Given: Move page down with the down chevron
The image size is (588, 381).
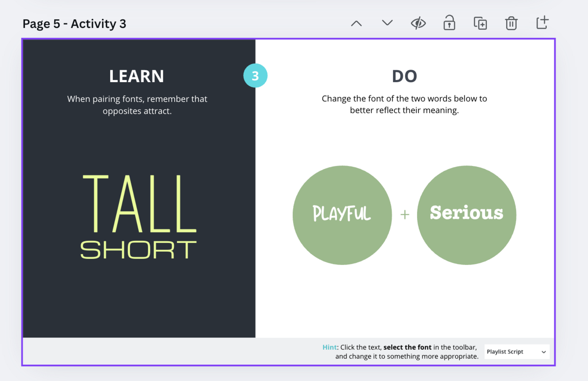Looking at the screenshot, I should (x=387, y=23).
